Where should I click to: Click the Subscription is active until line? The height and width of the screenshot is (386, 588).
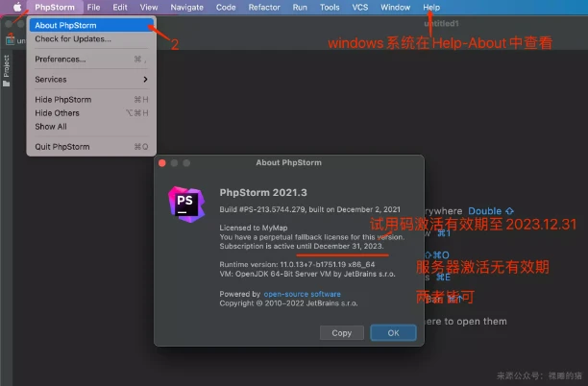point(302,246)
